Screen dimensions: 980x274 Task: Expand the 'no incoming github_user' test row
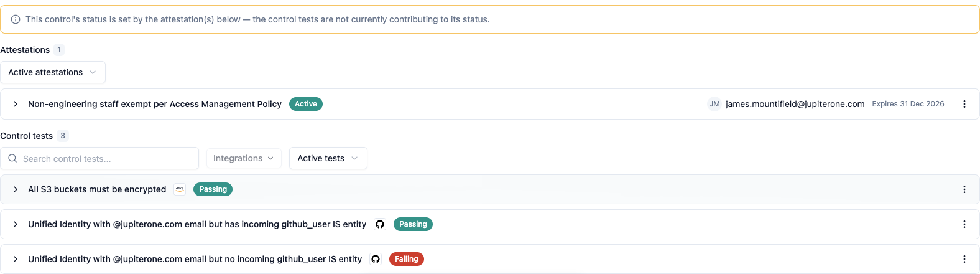16,259
